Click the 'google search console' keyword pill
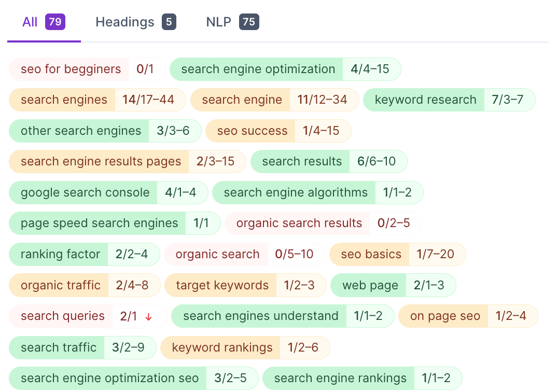The height and width of the screenshot is (392, 558). tap(85, 193)
